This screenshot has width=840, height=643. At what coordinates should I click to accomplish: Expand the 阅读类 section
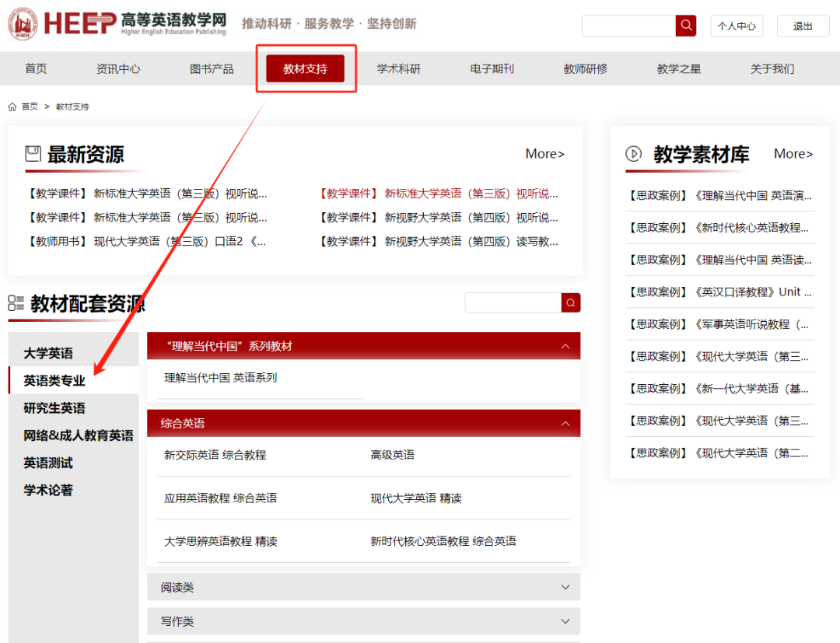click(x=565, y=588)
